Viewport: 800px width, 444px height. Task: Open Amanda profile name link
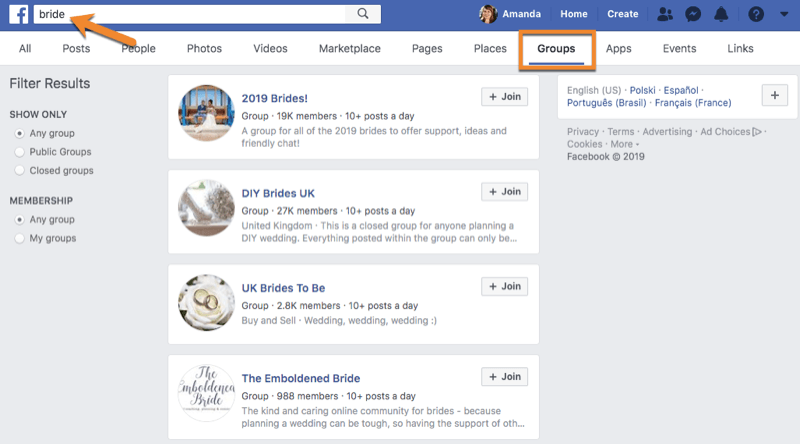click(521, 14)
